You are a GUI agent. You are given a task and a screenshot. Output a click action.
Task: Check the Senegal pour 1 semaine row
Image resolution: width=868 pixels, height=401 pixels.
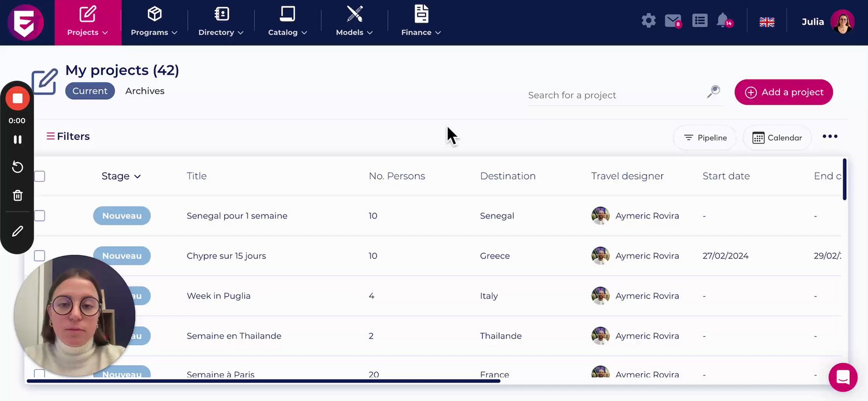click(40, 216)
